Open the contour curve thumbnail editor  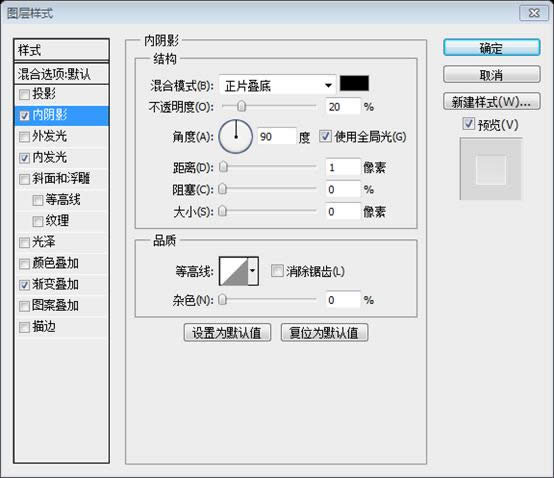pyautogui.click(x=234, y=271)
